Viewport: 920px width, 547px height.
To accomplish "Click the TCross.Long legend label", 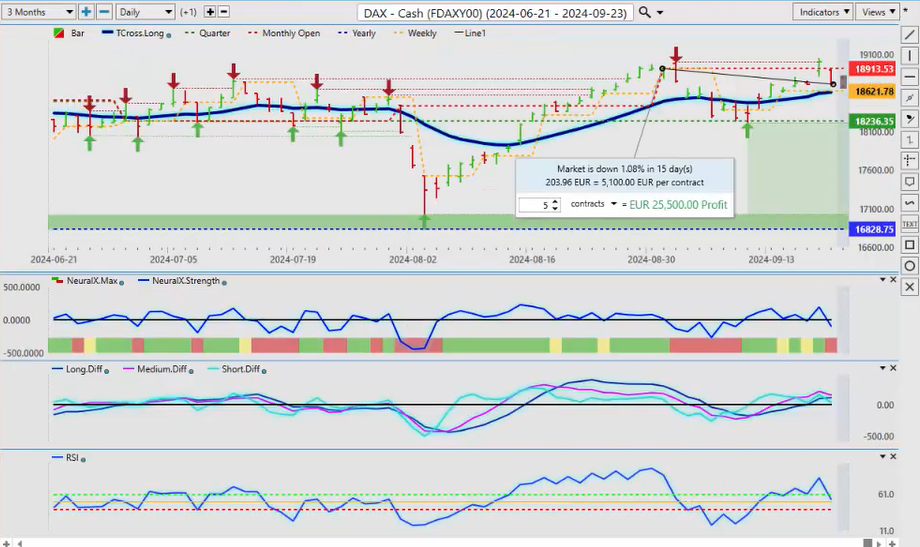I will point(140,33).
